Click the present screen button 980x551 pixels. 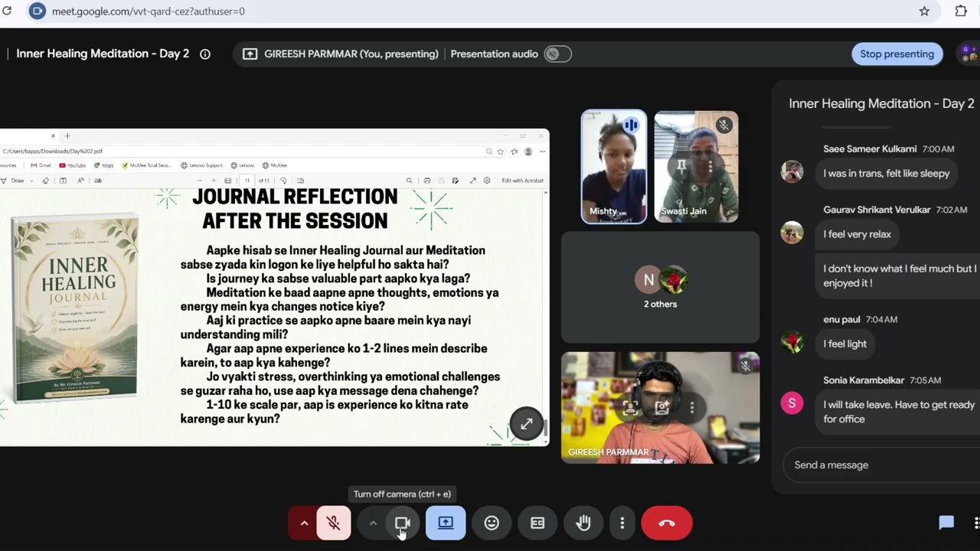click(446, 523)
